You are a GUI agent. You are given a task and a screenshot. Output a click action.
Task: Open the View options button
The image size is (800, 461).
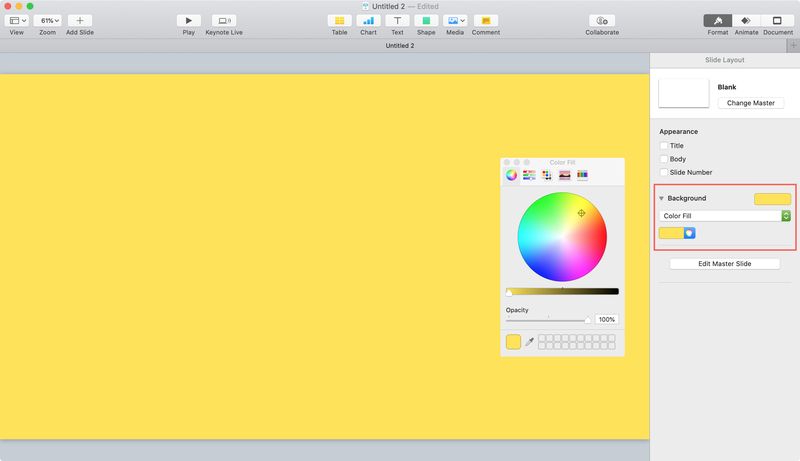(18, 20)
